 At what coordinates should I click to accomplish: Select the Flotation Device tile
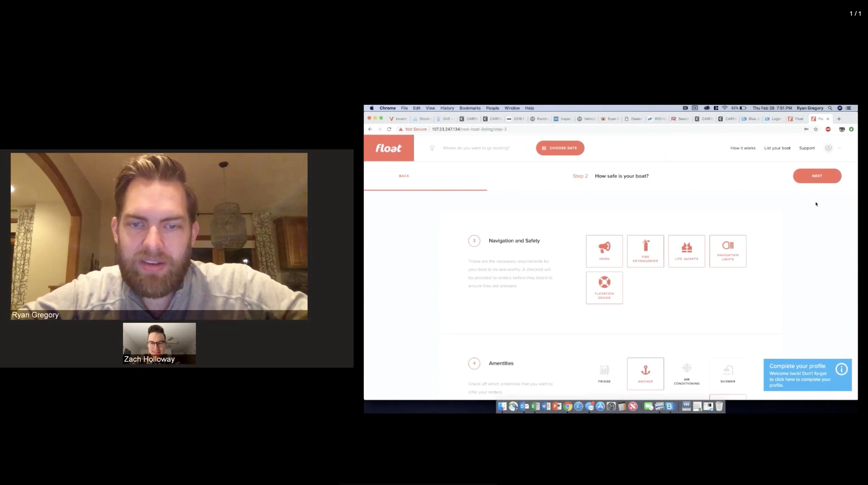tap(604, 288)
